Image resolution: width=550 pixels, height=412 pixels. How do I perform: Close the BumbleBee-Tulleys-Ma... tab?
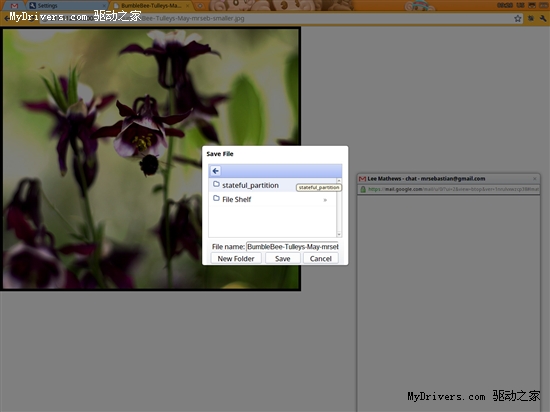point(188,6)
